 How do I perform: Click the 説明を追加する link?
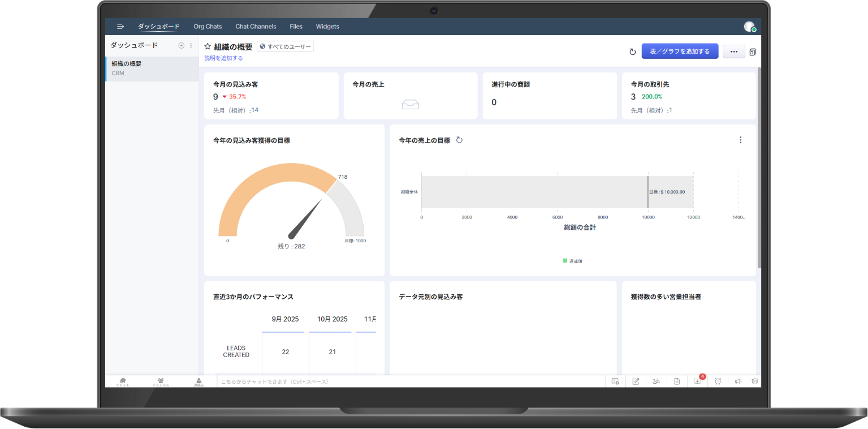[x=222, y=58]
